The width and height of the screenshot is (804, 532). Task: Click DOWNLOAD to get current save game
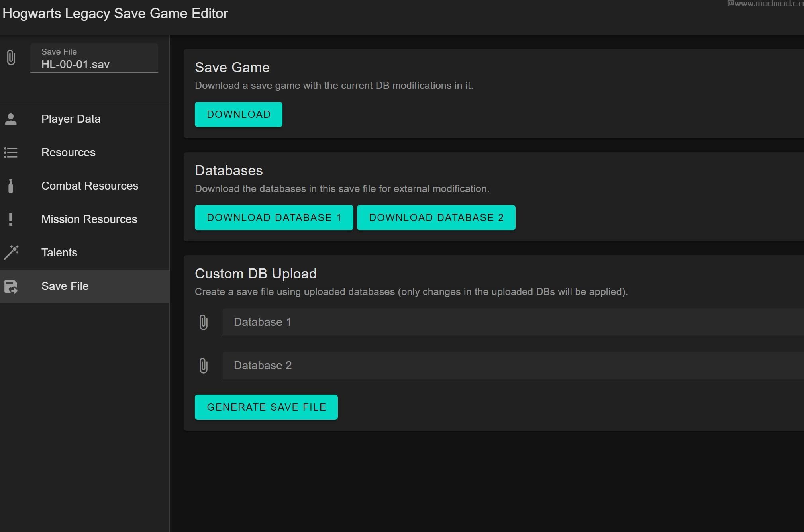(x=238, y=114)
